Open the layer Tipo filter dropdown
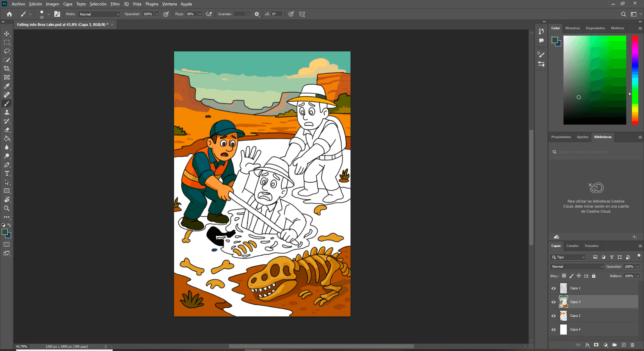Screen dimensions: 644x351 568,257
